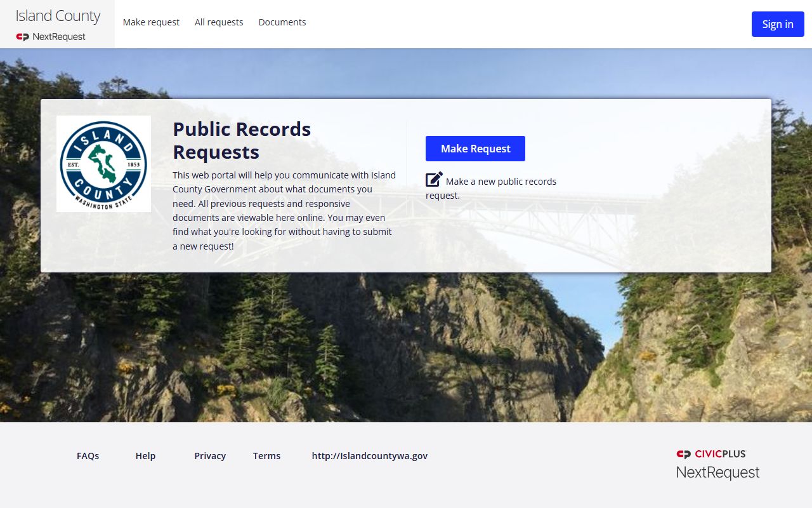Viewport: 812px width, 508px height.
Task: Open the FAQs footer link
Action: point(88,456)
